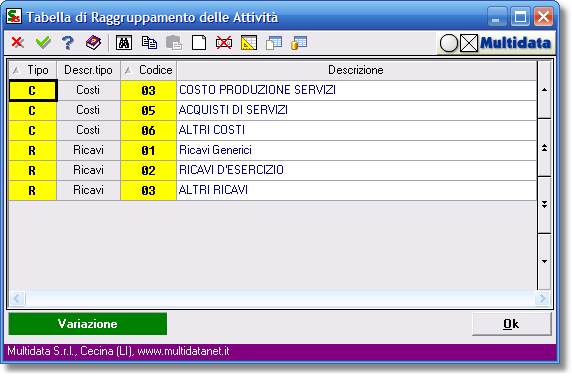
Task: Click the Descr.tipo column header
Action: pyautogui.click(x=88, y=70)
